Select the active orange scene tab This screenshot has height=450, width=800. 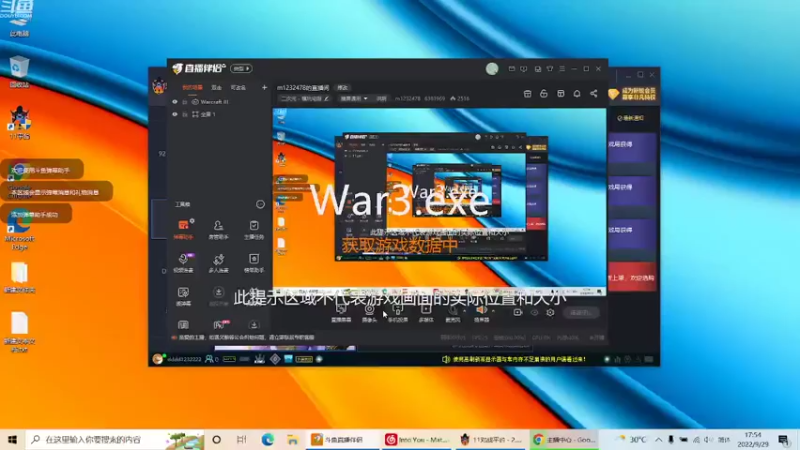pos(192,88)
